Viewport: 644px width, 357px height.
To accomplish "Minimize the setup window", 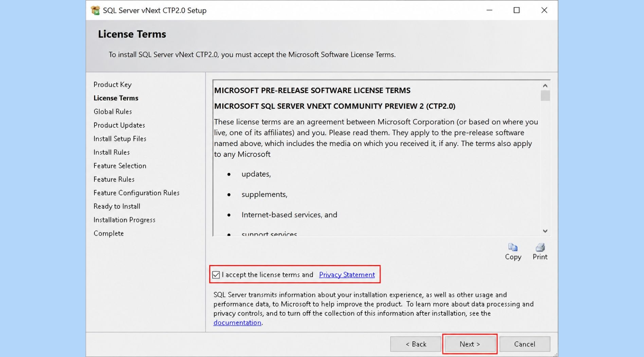I will click(x=489, y=10).
